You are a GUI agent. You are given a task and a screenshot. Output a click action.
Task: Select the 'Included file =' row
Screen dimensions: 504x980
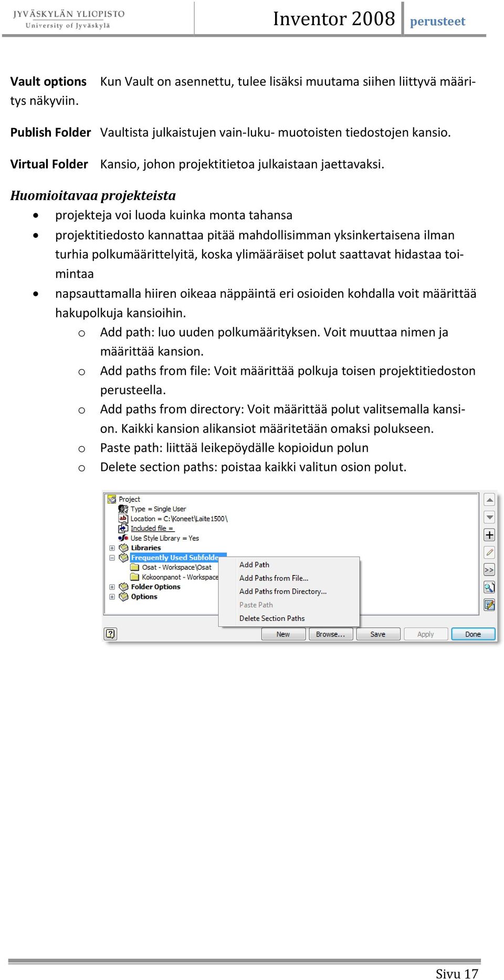(152, 528)
